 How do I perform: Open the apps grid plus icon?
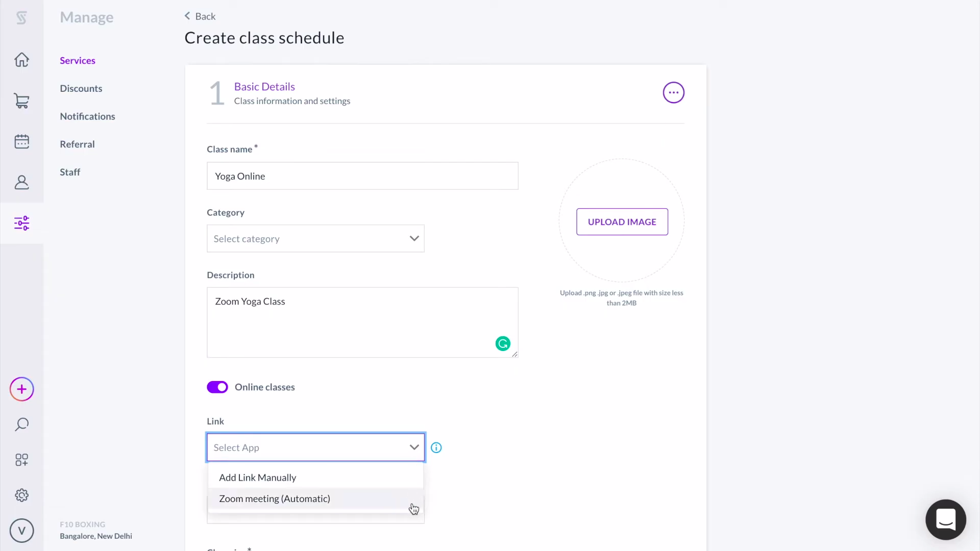point(21,460)
